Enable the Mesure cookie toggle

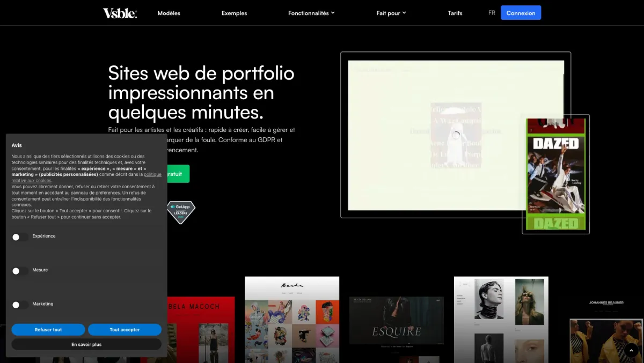tap(20, 271)
